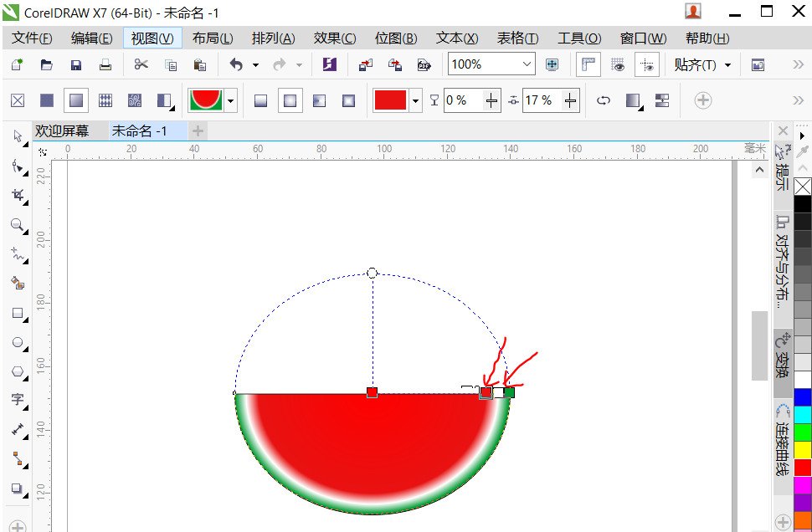Select the Crop tool
This screenshot has height=532, width=812.
(x=18, y=195)
